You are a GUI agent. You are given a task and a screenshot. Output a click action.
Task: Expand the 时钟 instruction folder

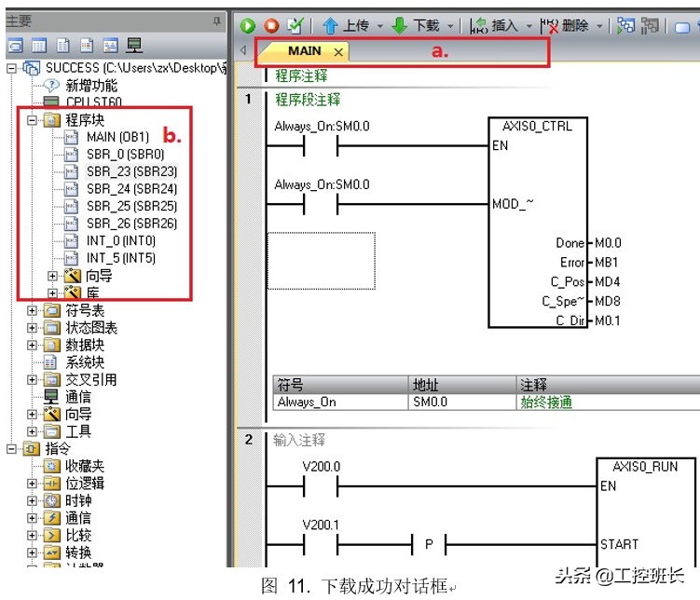pos(32,501)
